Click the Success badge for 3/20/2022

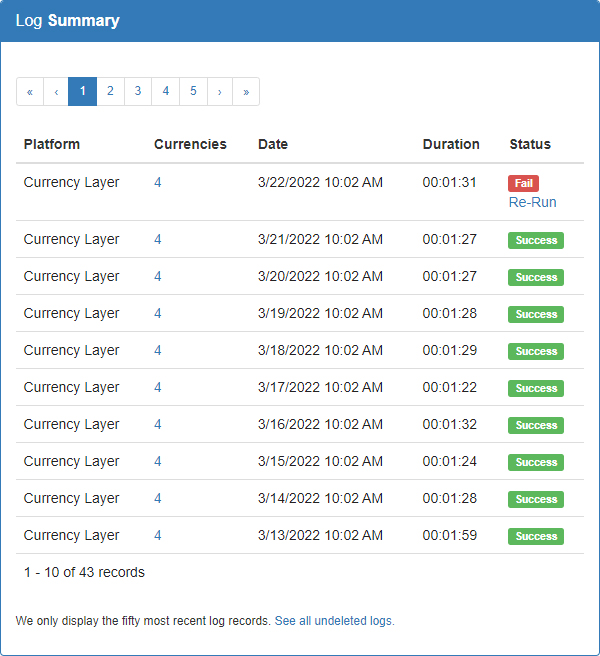(536, 277)
